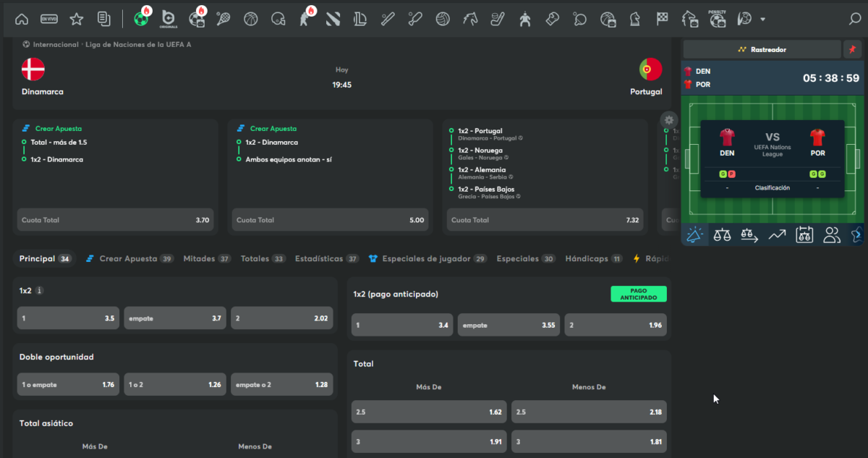Open the bet slip documents icon
This screenshot has width=868, height=458.
pyautogui.click(x=103, y=19)
